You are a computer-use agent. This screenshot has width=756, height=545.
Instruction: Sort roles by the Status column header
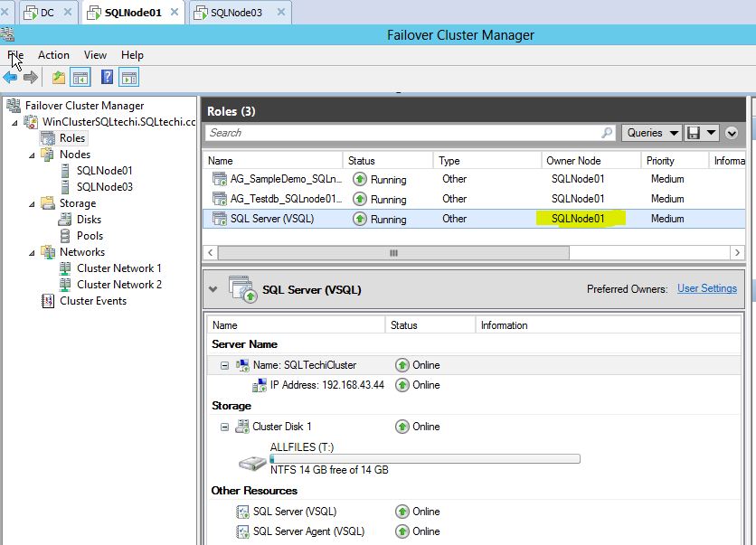tap(388, 161)
